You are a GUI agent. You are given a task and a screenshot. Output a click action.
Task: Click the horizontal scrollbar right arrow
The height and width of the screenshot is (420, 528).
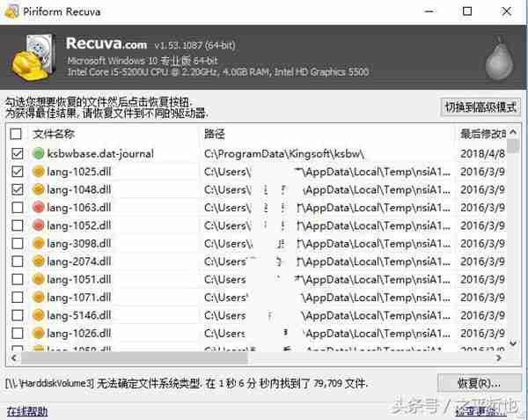pos(499,357)
